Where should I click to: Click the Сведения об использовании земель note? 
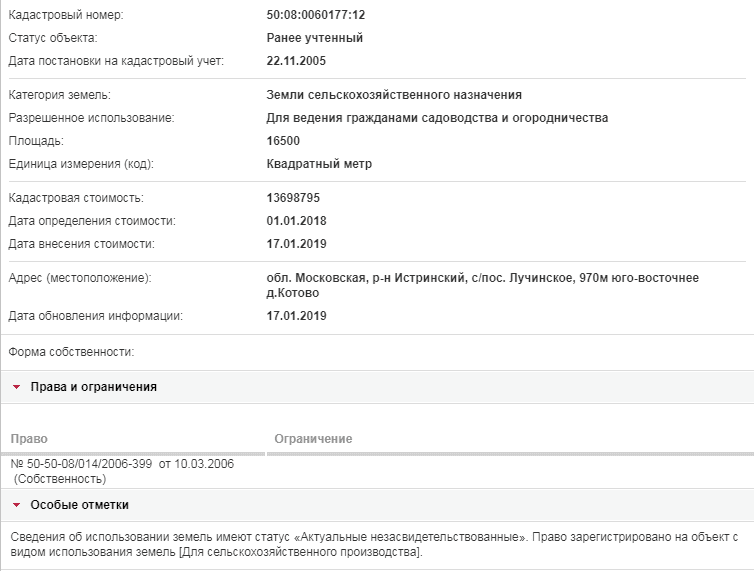coord(374,545)
